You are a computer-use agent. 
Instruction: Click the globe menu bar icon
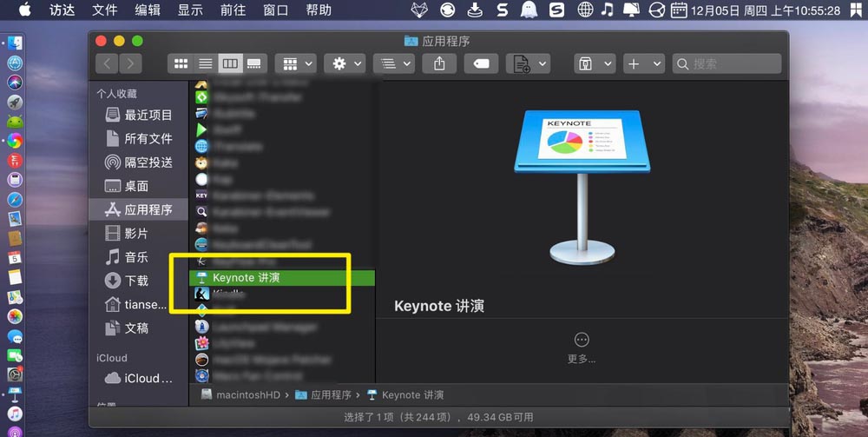coord(585,10)
